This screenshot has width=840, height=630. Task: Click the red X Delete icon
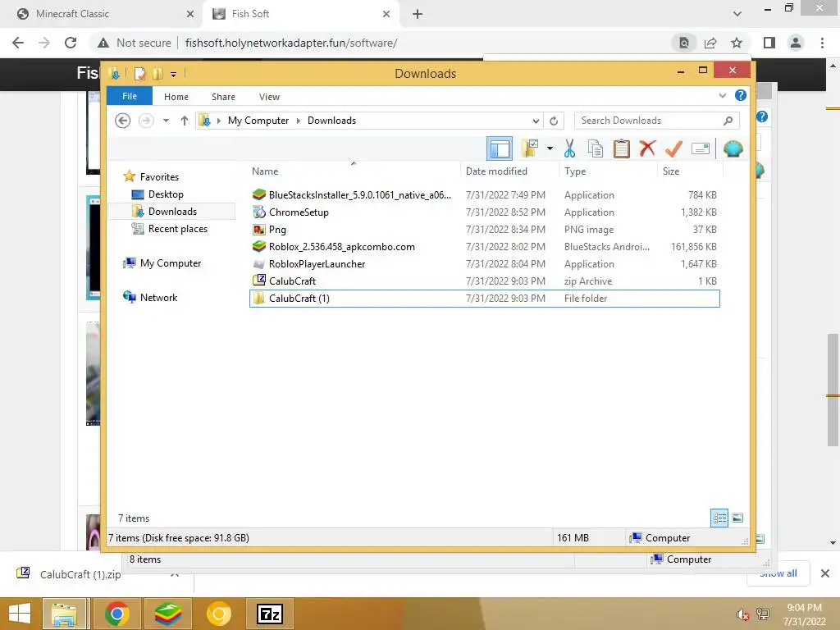[x=647, y=148]
